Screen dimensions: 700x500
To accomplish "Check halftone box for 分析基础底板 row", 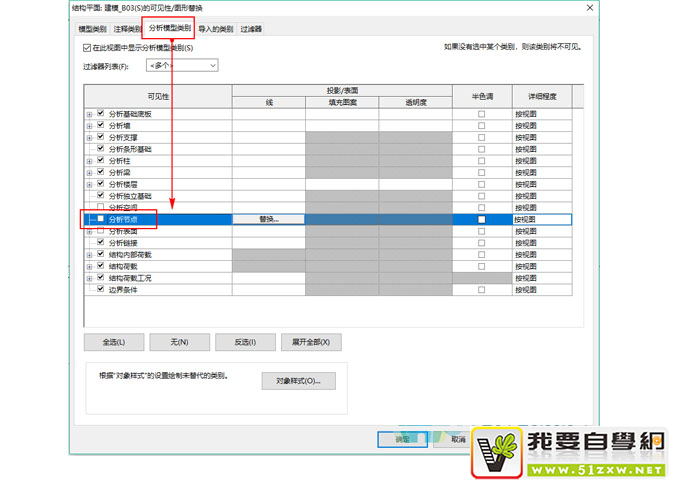I will (x=481, y=115).
